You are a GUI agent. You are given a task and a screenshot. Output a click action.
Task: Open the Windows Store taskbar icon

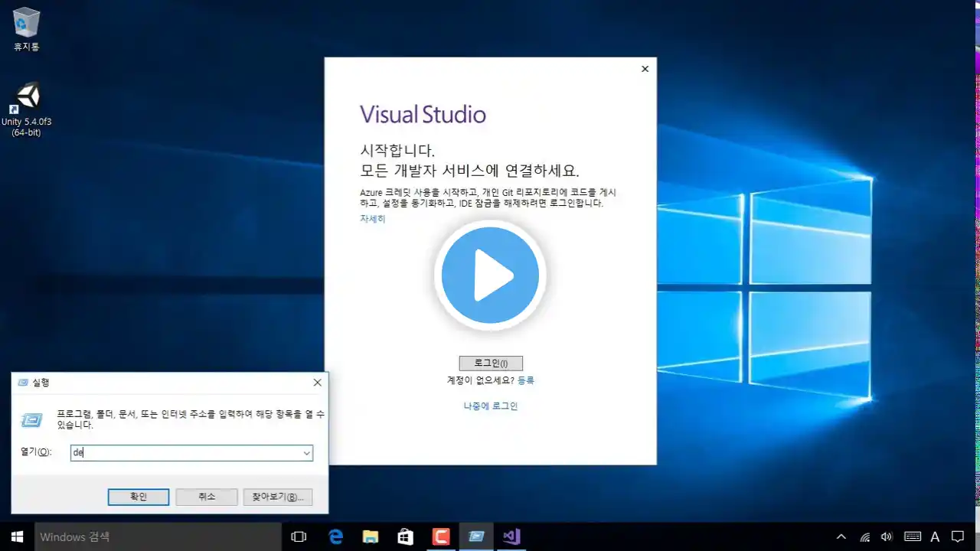(x=406, y=536)
